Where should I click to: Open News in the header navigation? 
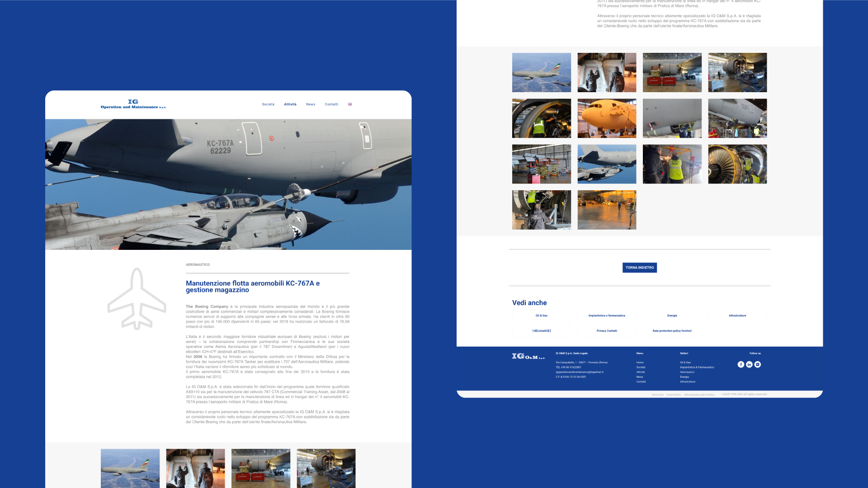click(311, 104)
